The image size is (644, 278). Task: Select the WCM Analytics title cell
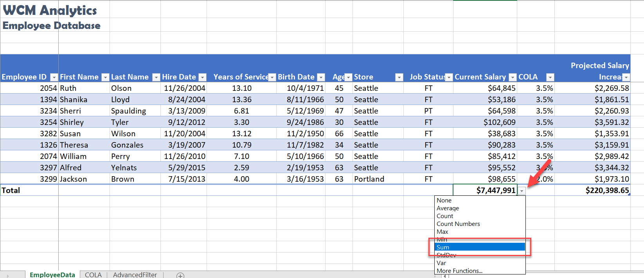pos(50,10)
